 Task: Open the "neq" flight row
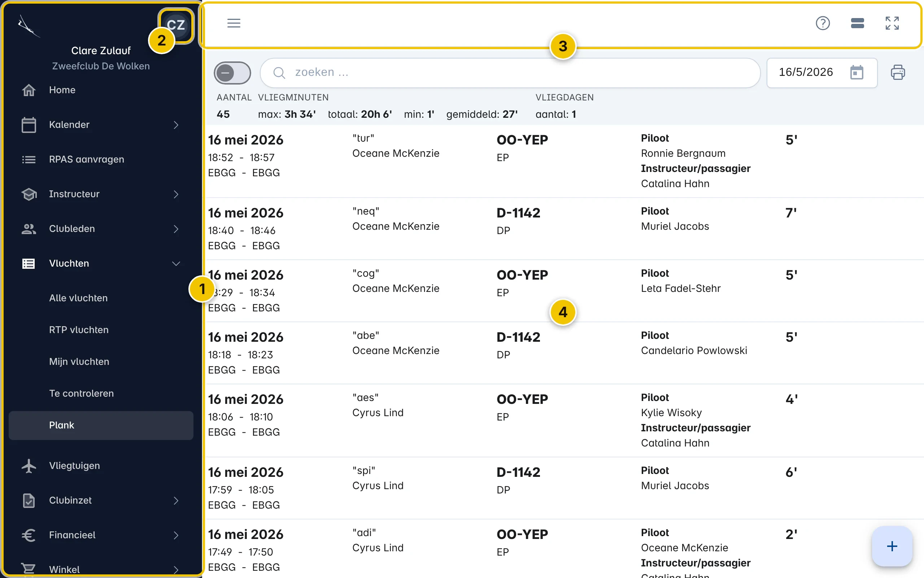565,229
